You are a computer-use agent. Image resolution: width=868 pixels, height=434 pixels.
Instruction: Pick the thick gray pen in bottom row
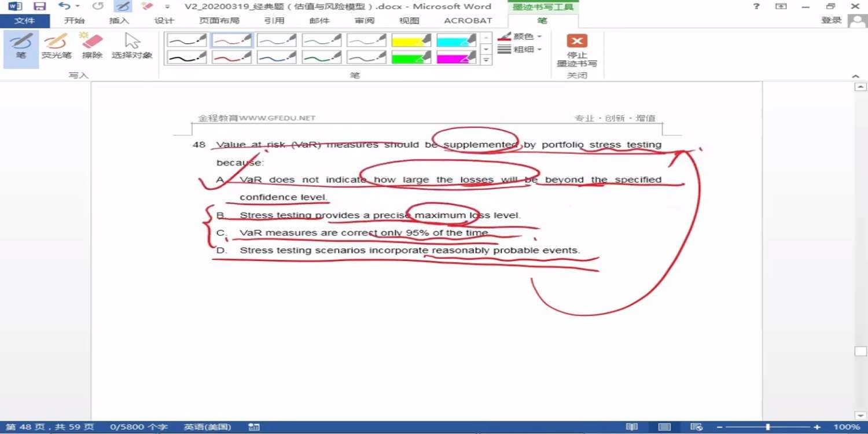point(366,57)
